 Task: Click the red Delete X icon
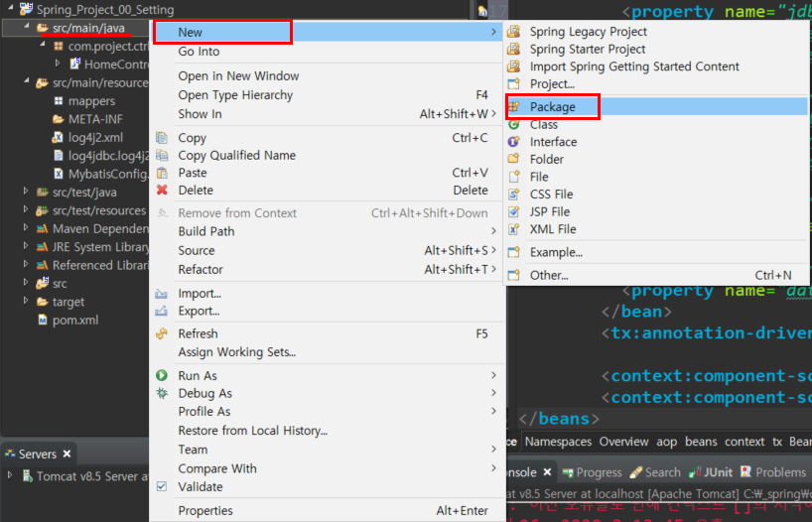tap(162, 191)
